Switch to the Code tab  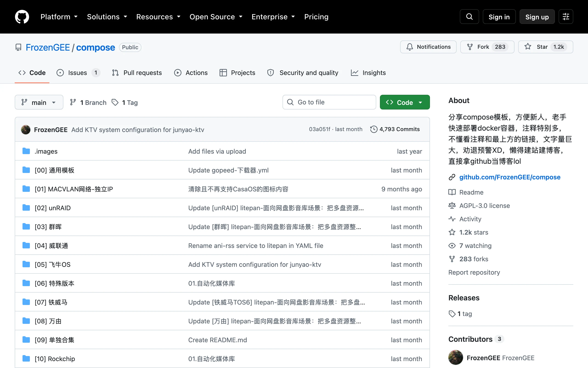pos(32,73)
